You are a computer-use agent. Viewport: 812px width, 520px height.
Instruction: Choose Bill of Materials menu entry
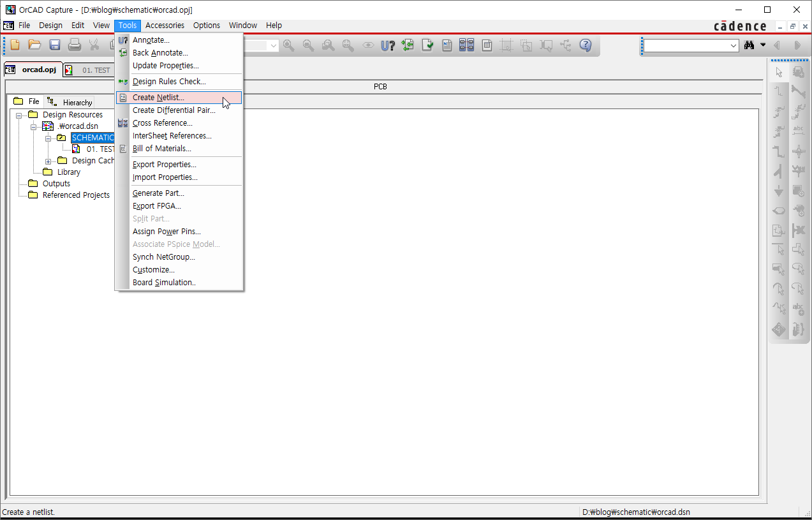point(179,149)
